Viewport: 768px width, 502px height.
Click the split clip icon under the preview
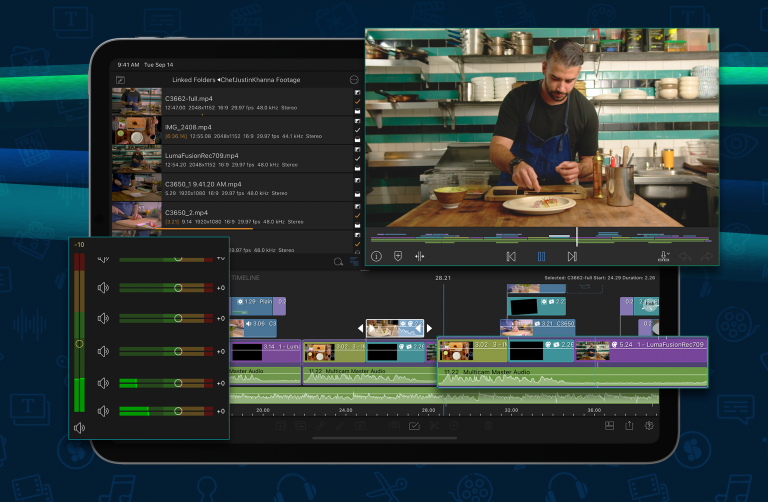[420, 257]
